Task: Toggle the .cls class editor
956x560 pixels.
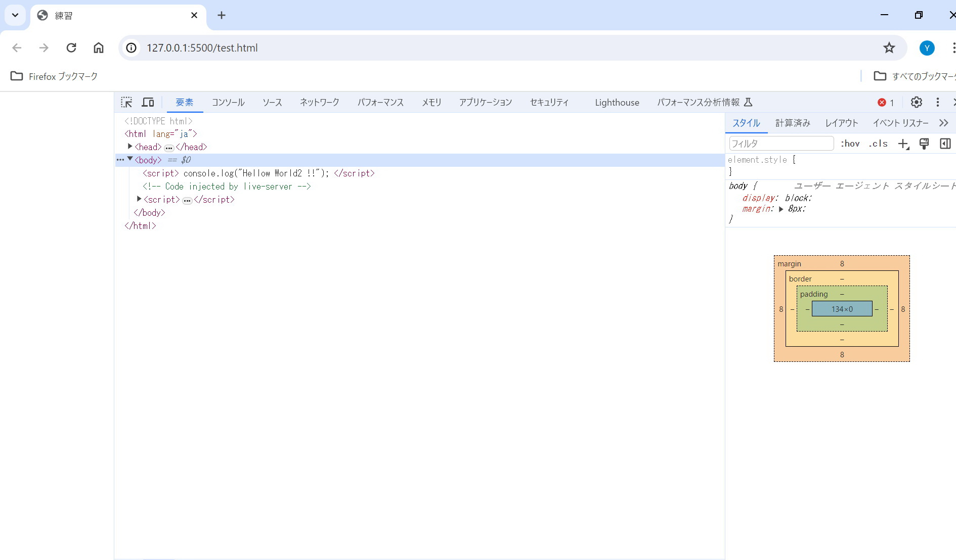Action: (878, 144)
